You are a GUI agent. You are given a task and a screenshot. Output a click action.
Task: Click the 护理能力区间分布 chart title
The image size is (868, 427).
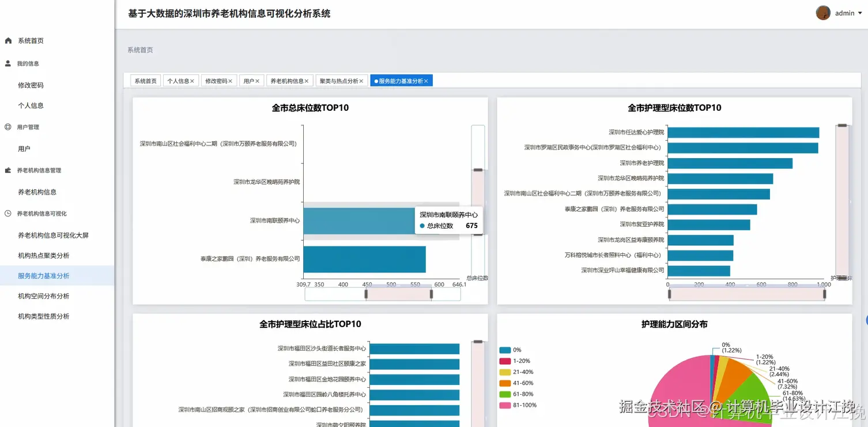[674, 324]
